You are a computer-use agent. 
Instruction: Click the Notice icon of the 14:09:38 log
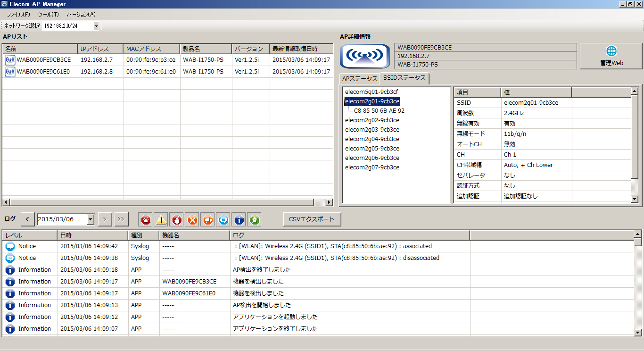click(x=10, y=258)
